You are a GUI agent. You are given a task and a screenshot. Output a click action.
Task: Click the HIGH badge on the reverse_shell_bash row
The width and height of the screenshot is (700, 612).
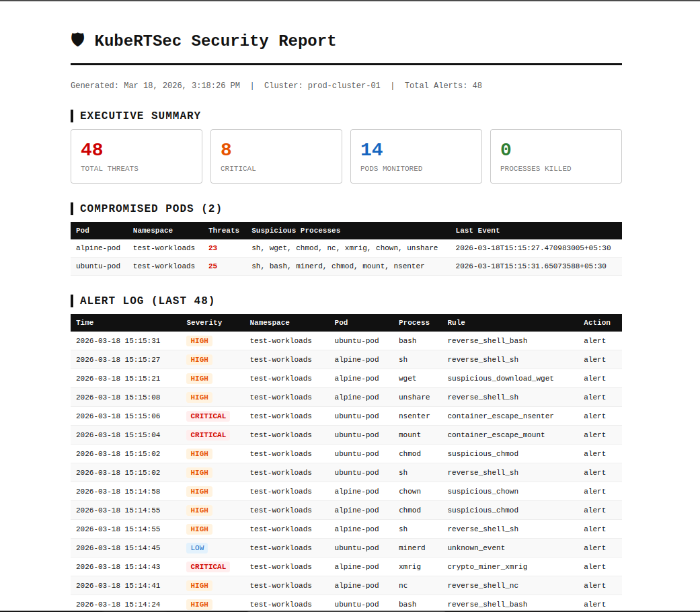[199, 340]
